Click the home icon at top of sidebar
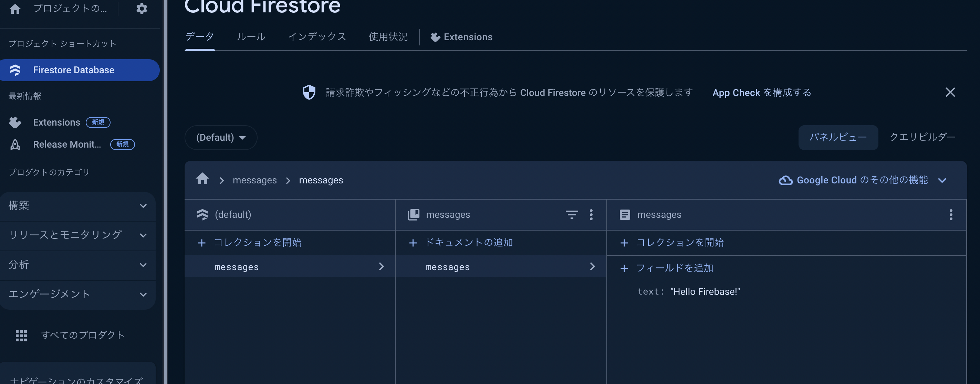The height and width of the screenshot is (384, 980). tap(15, 9)
